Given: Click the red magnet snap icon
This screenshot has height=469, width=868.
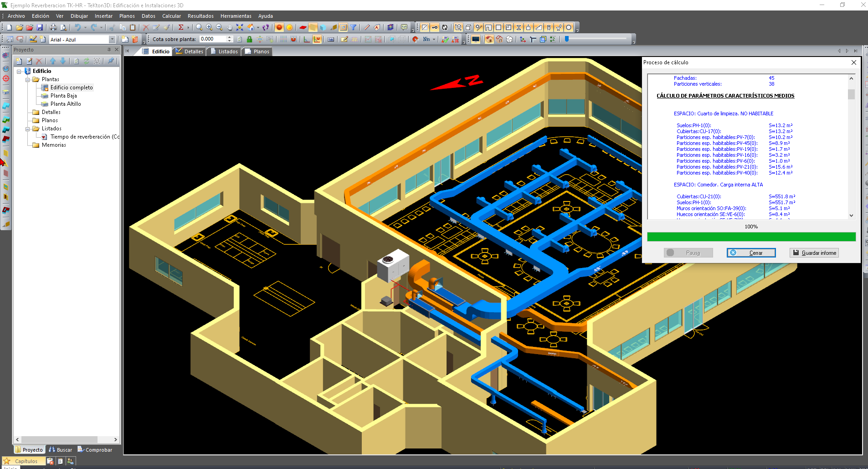Looking at the screenshot, I should click(x=415, y=39).
